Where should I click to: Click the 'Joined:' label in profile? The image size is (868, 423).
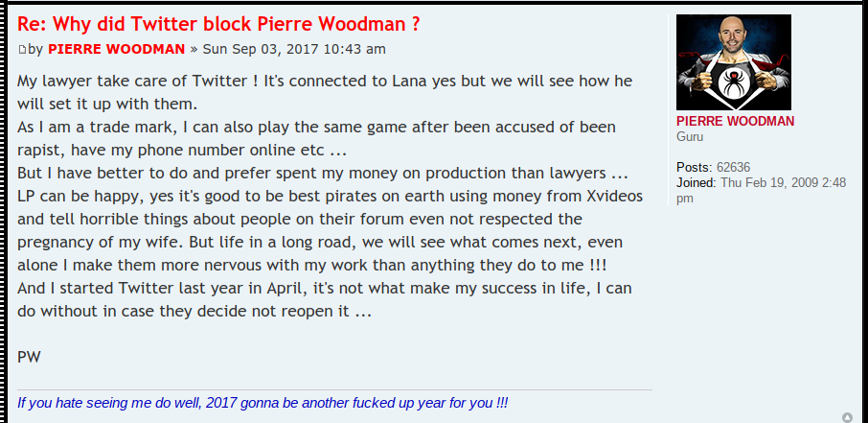pos(697,182)
